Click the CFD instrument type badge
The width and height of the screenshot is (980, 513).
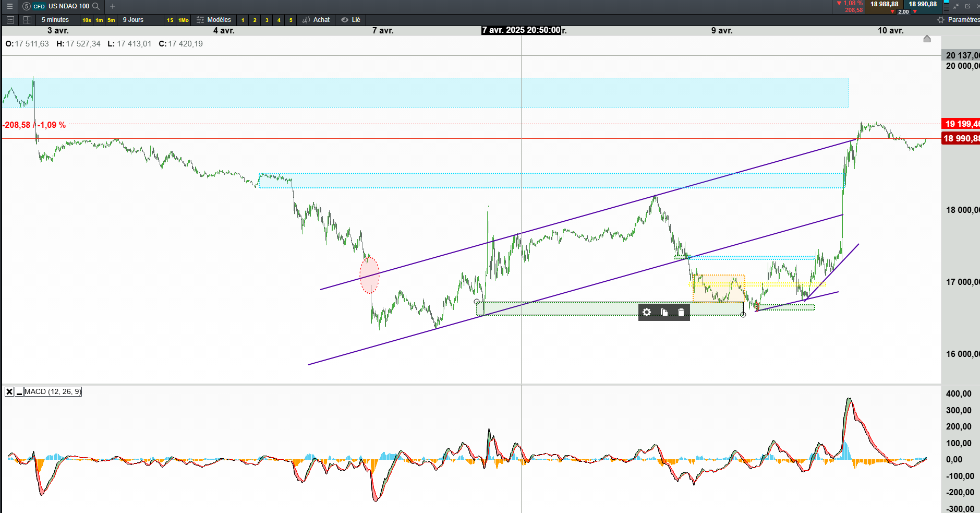point(39,6)
